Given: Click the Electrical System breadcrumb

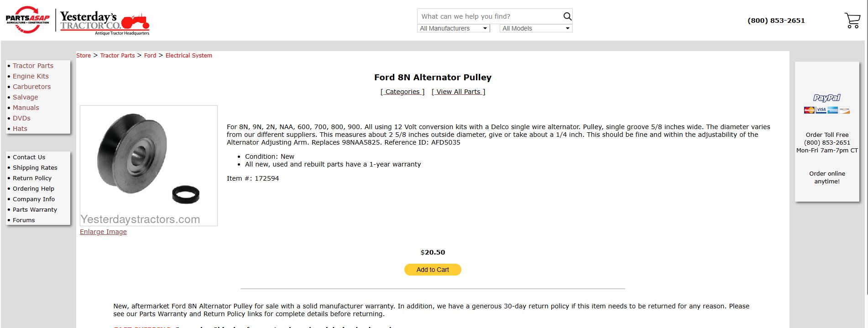Looking at the screenshot, I should (x=188, y=56).
